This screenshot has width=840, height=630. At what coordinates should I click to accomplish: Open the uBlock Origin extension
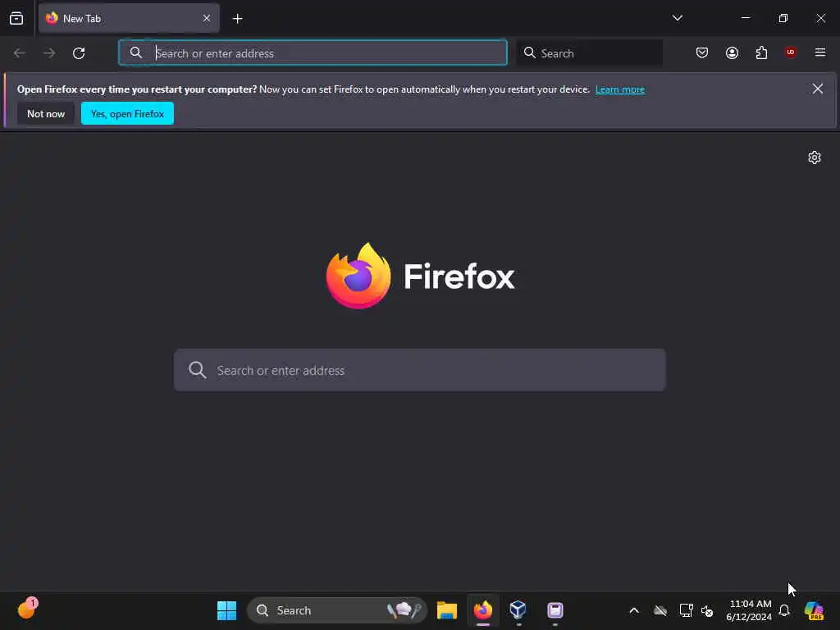tap(791, 52)
